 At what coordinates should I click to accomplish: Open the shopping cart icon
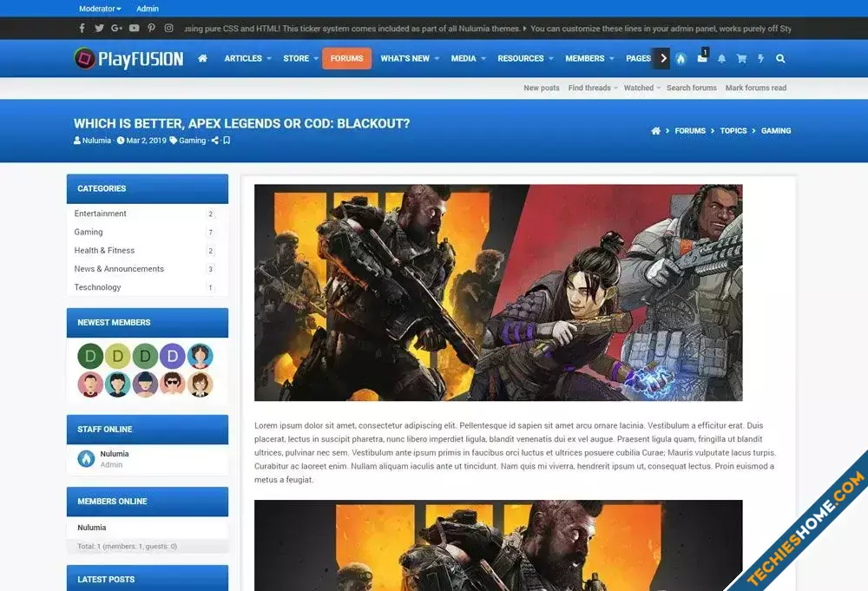pyautogui.click(x=741, y=58)
